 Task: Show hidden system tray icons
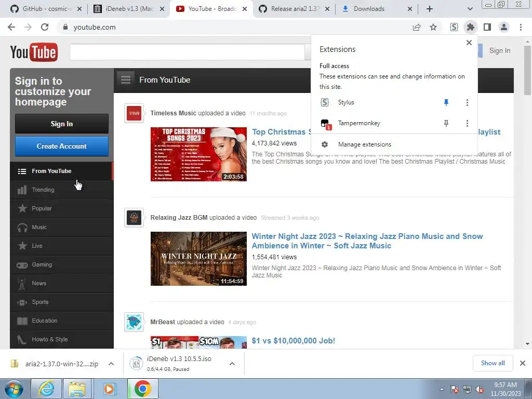coord(442,389)
